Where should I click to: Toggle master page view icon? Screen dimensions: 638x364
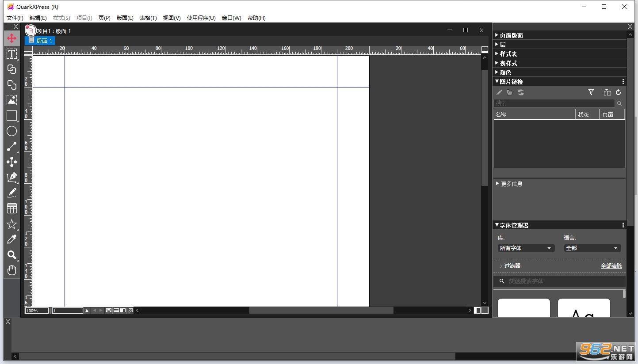[108, 311]
